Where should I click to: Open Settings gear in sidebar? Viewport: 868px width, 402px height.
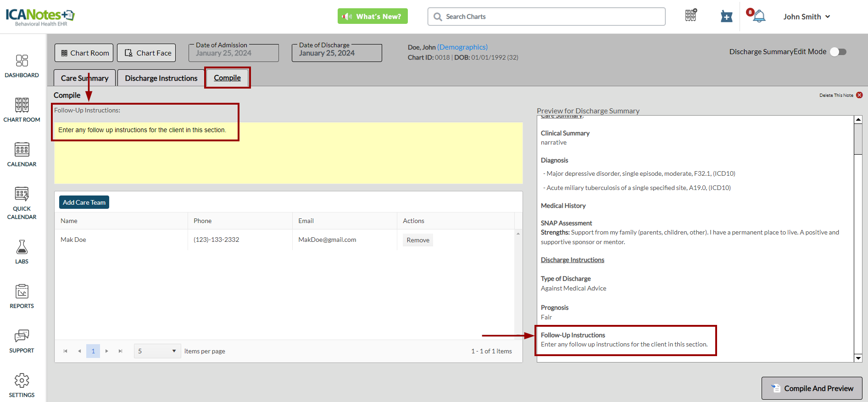[x=22, y=385]
